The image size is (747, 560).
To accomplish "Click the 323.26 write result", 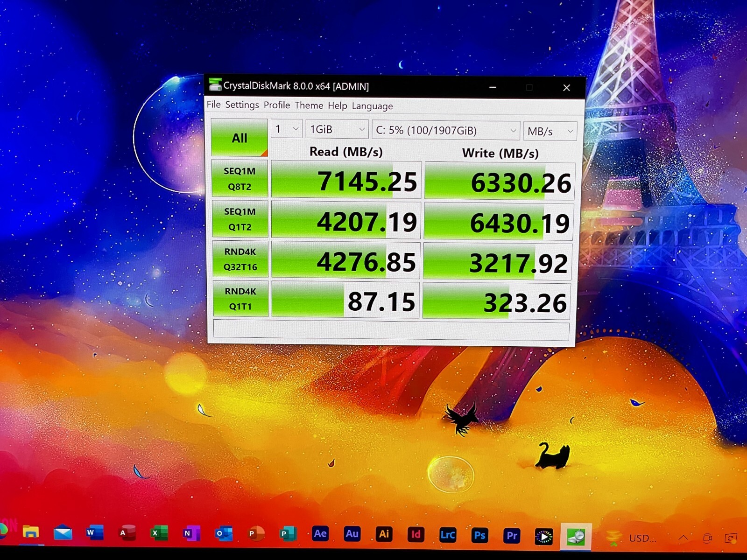I will click(x=496, y=301).
